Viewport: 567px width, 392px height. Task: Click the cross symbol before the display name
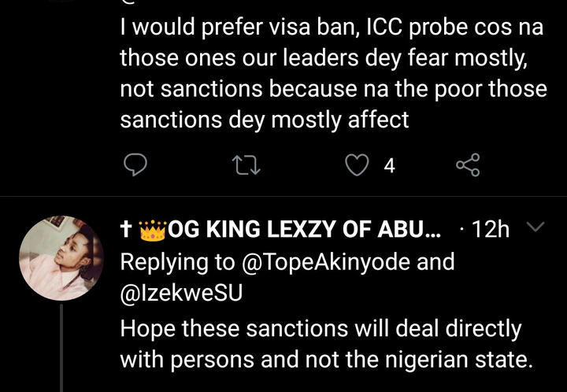126,229
